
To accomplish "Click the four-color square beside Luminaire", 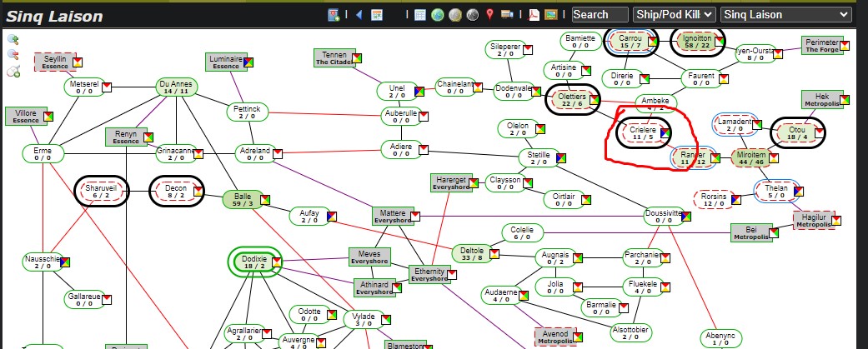I will pos(248,62).
